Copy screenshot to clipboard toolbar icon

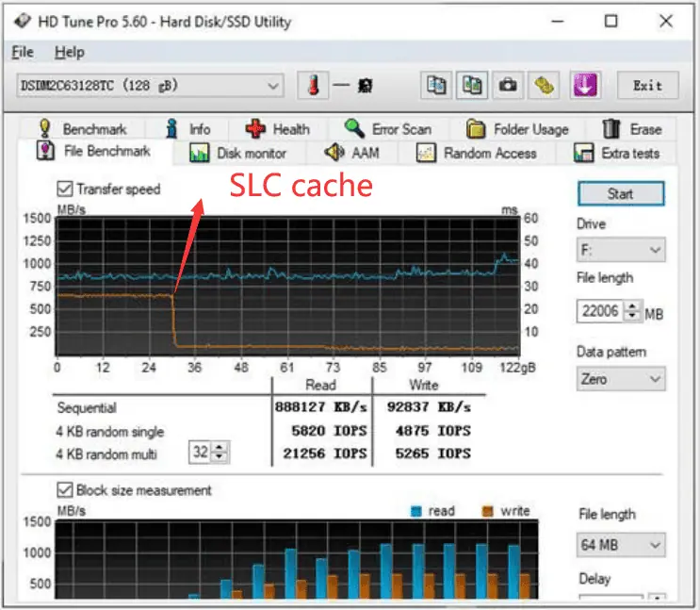point(472,85)
